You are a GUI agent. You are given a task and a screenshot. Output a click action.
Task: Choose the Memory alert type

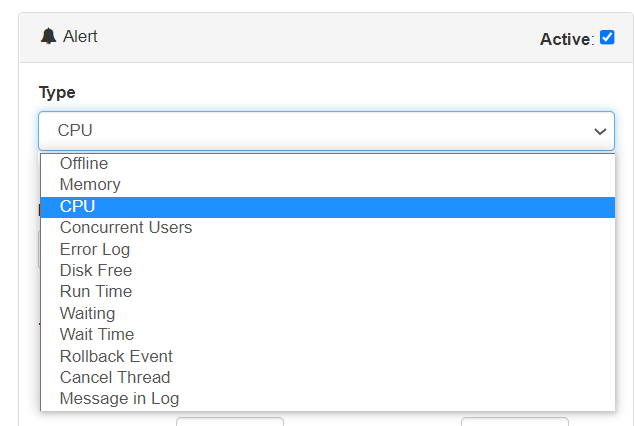[x=90, y=185]
